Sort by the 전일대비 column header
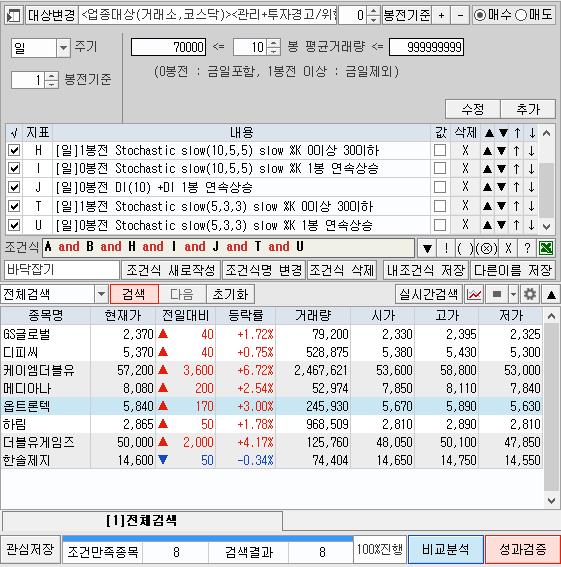The image size is (561, 567). [186, 315]
